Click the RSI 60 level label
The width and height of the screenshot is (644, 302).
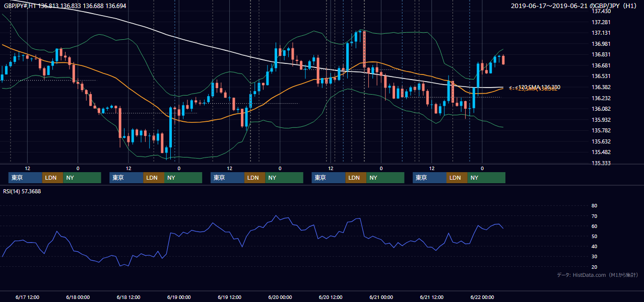[594, 226]
